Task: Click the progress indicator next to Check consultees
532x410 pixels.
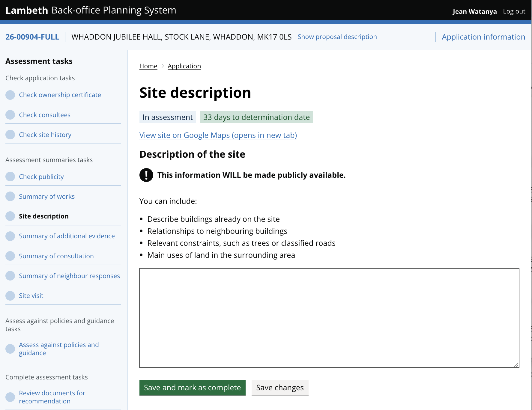Action: pyautogui.click(x=10, y=114)
